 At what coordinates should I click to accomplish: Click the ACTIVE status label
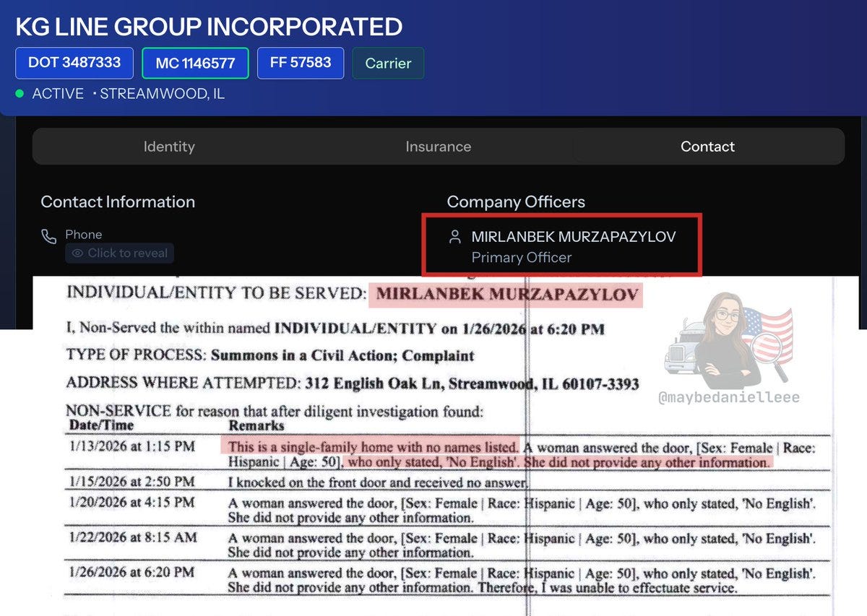[x=58, y=94]
